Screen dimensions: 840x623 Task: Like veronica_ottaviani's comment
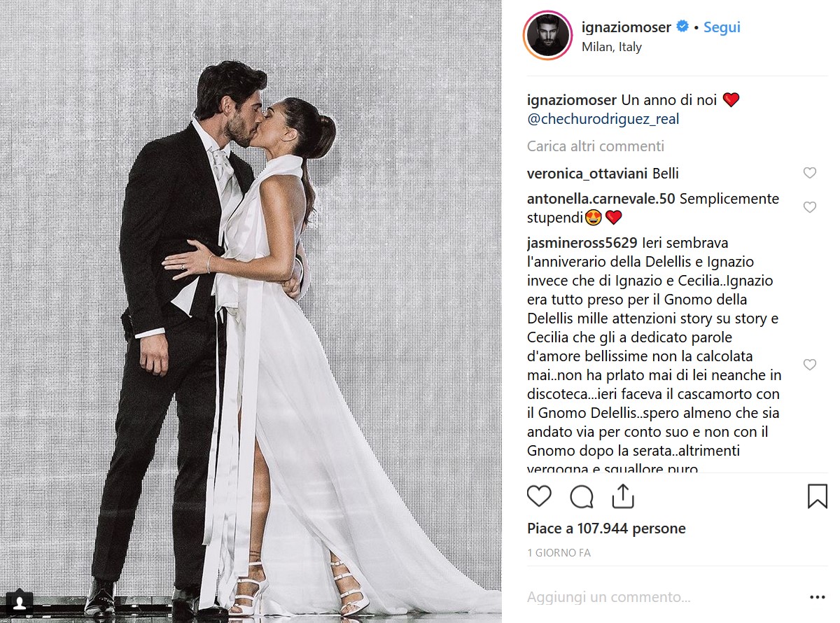[810, 174]
